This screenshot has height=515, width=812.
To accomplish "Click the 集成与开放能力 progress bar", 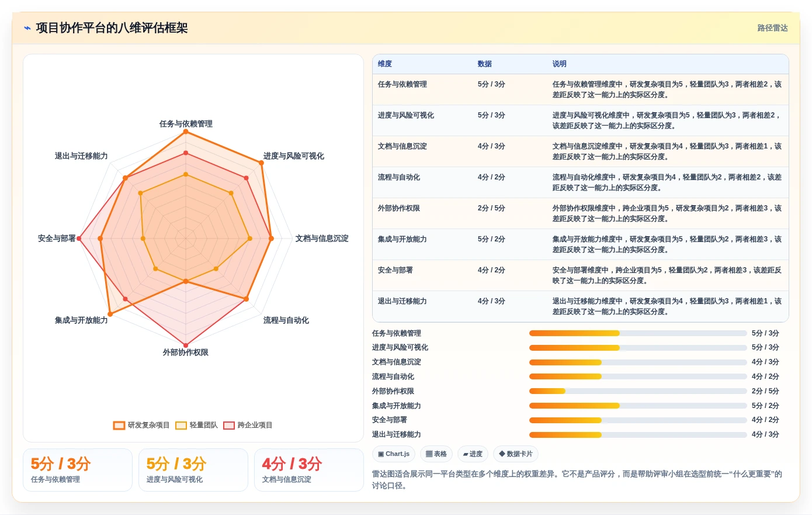I will coord(638,406).
